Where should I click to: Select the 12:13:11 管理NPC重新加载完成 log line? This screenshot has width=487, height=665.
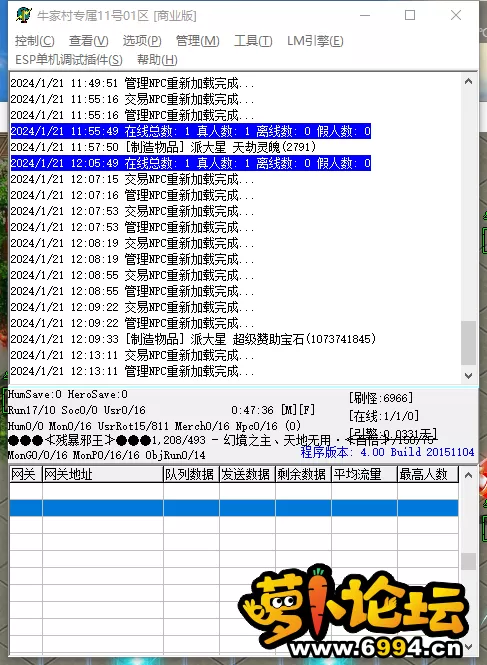pyautogui.click(x=132, y=371)
